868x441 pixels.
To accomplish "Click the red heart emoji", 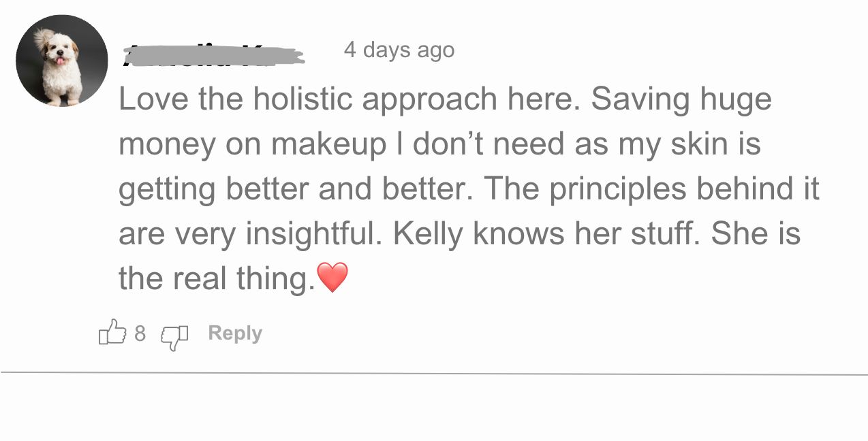I will [x=332, y=278].
